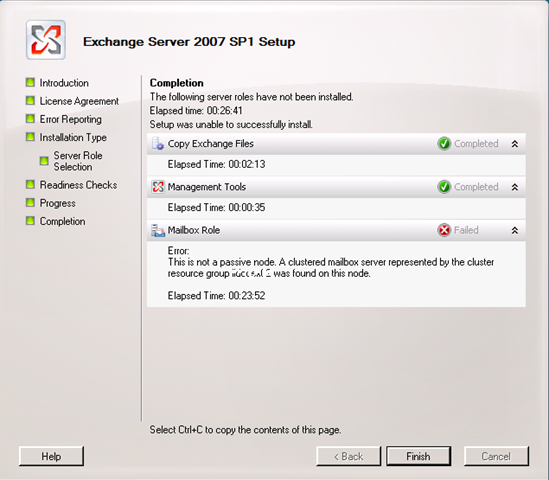Viewport: 549px width, 480px height.
Task: Click the green Completed checkmark for Management Tools
Action: click(x=444, y=187)
